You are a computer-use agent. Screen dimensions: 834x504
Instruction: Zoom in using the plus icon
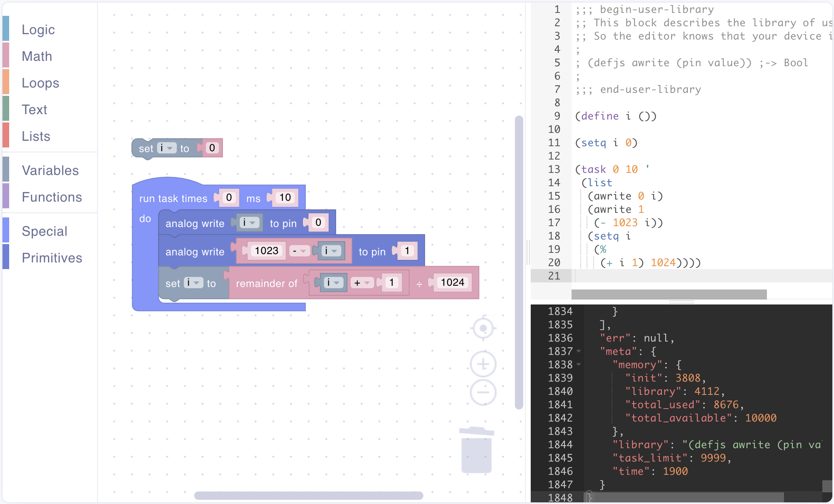coord(483,364)
